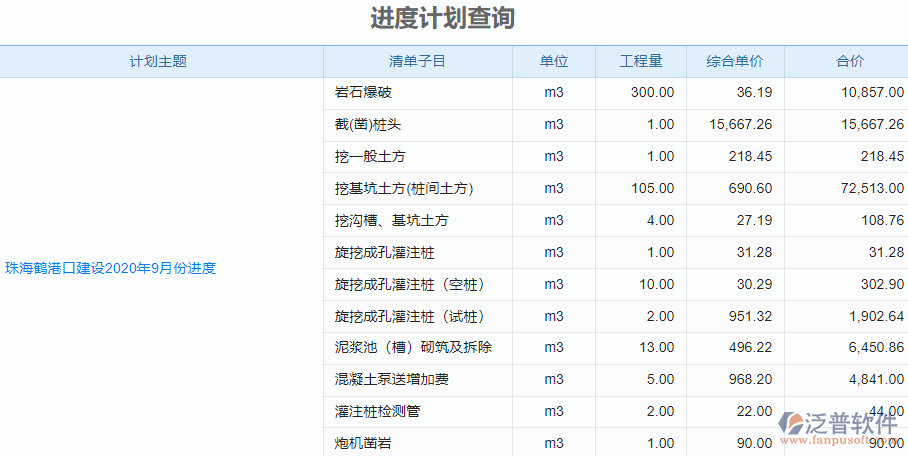Click the total 4,841.00

point(876,380)
